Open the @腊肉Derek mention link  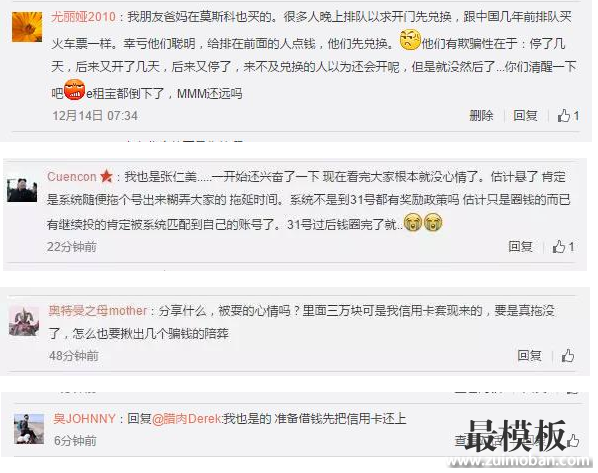pos(186,418)
